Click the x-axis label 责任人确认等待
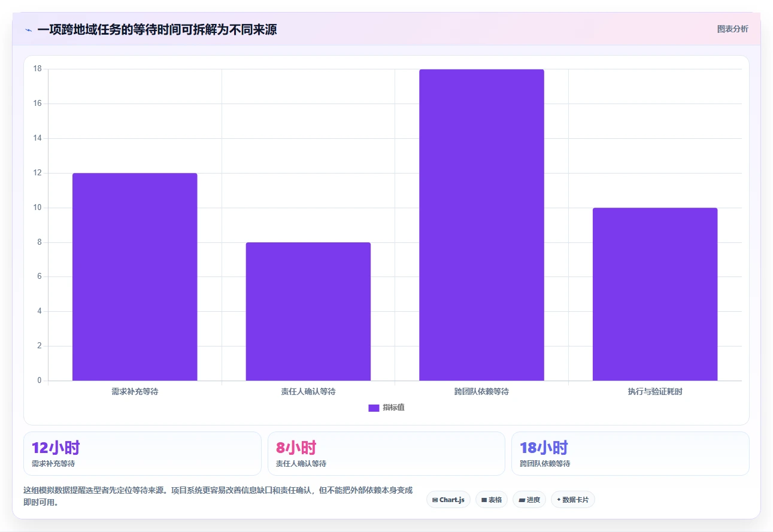Screen dimensions: 773x532 [x=308, y=392]
